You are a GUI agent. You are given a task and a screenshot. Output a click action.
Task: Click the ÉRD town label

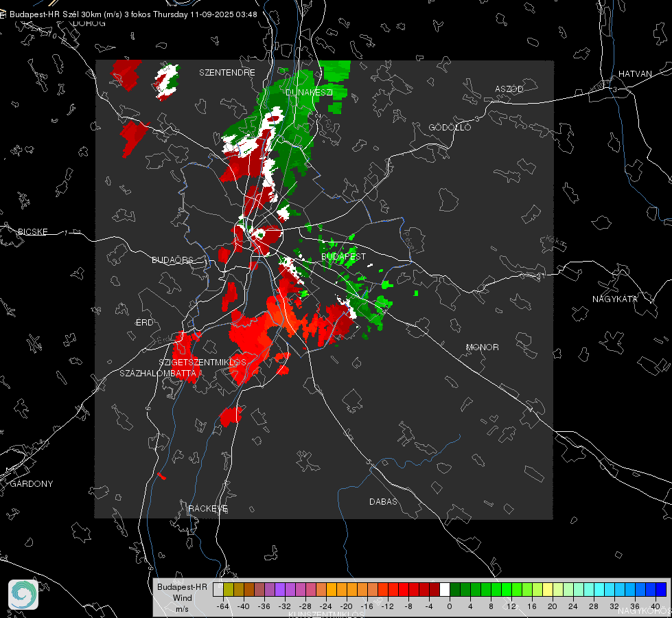[x=144, y=323]
